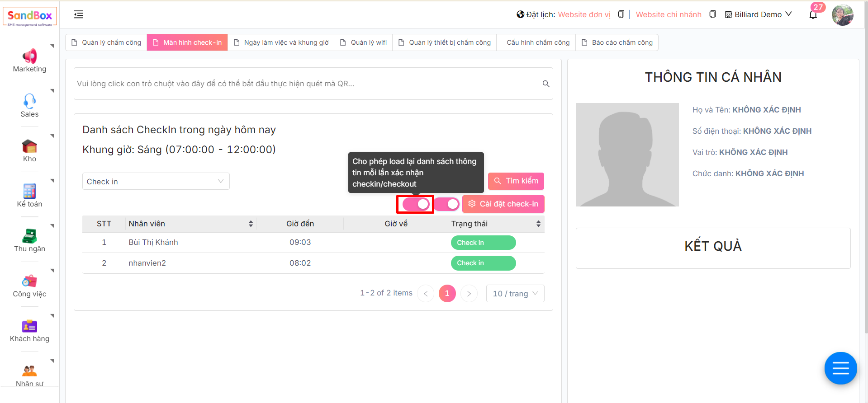This screenshot has width=868, height=403.
Task: Click the Website đơn vị link
Action: 584,14
